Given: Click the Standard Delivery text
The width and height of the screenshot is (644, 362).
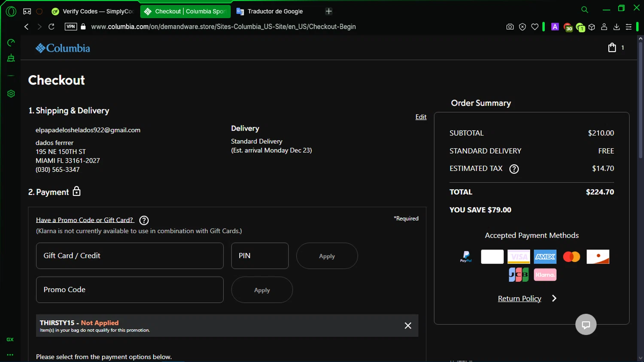Looking at the screenshot, I should click(257, 141).
